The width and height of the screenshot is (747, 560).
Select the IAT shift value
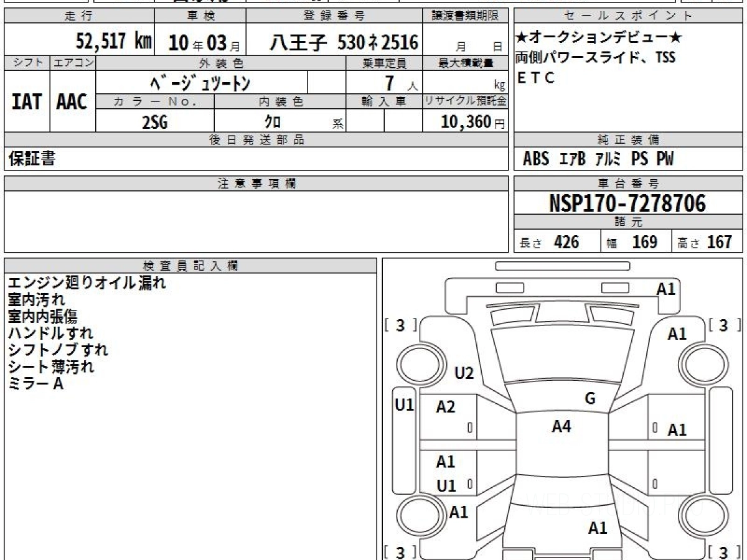[x=27, y=102]
